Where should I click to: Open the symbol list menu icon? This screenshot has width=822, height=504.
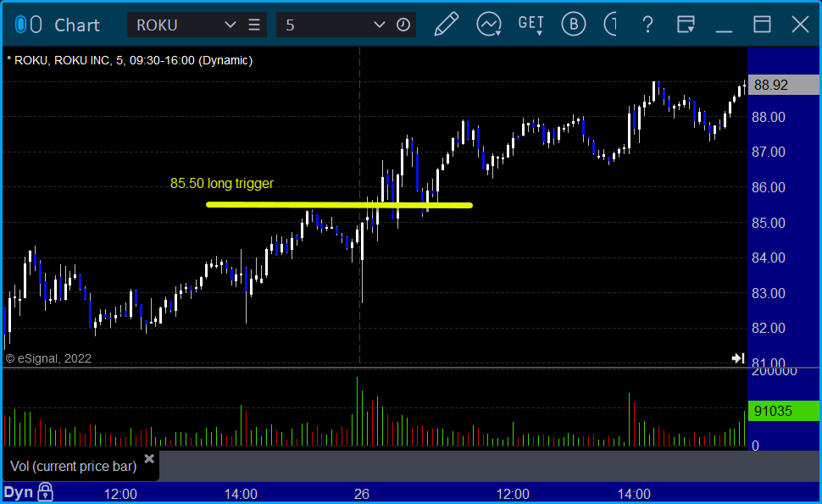254,25
